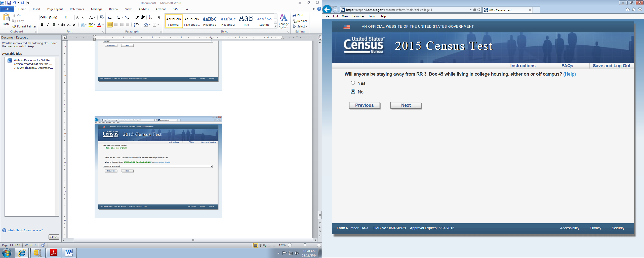
Task: Close the Document Recovery pane
Action: [x=54, y=237]
